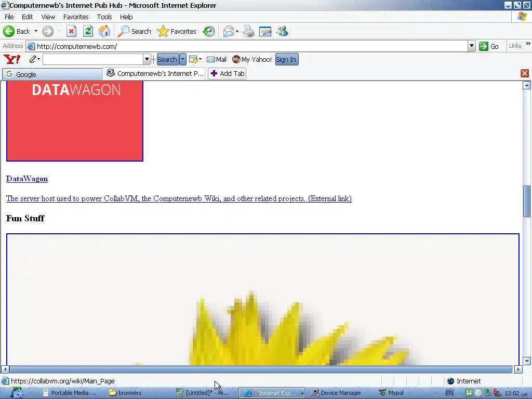The image size is (532, 399).
Task: Click the yellow spiky Fun Stuff image
Action: click(x=263, y=300)
